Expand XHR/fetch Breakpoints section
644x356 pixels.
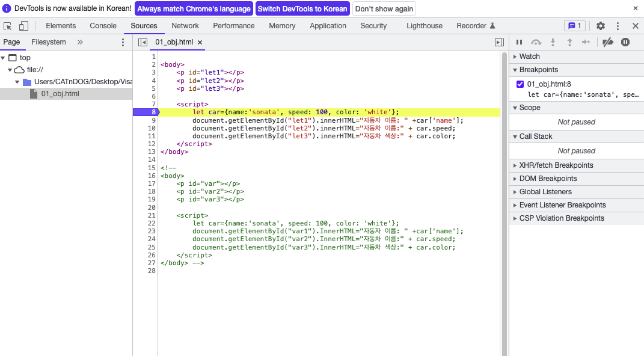pos(577,165)
